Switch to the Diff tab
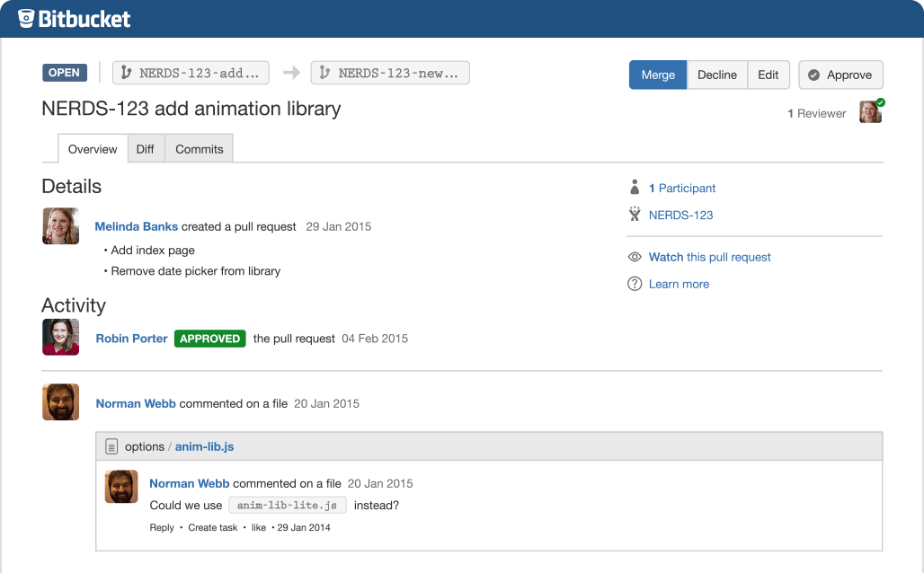The width and height of the screenshot is (924, 573). (x=146, y=149)
